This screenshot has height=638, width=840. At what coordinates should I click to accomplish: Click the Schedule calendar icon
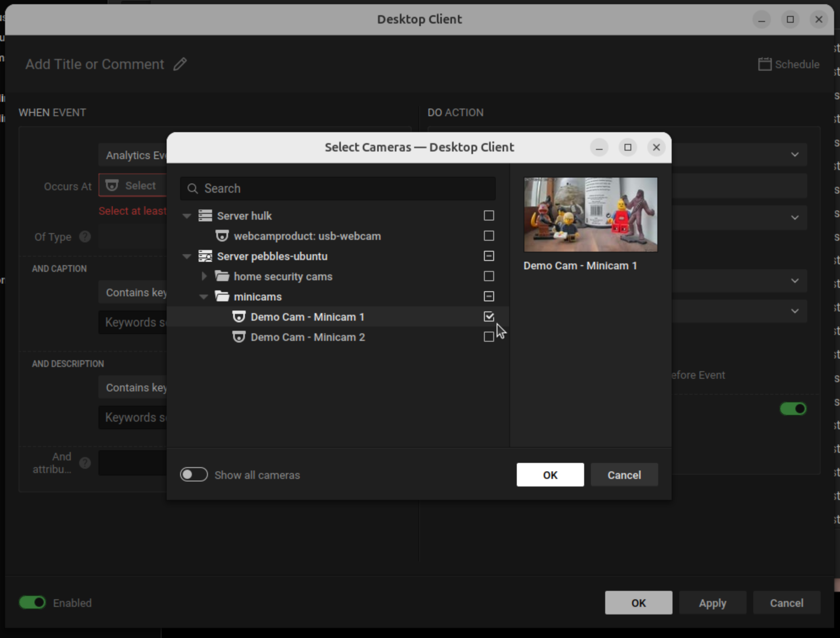tap(764, 64)
